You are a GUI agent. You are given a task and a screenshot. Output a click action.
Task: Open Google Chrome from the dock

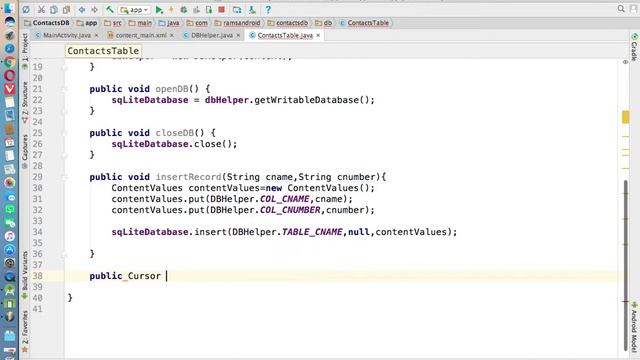pyautogui.click(x=9, y=62)
